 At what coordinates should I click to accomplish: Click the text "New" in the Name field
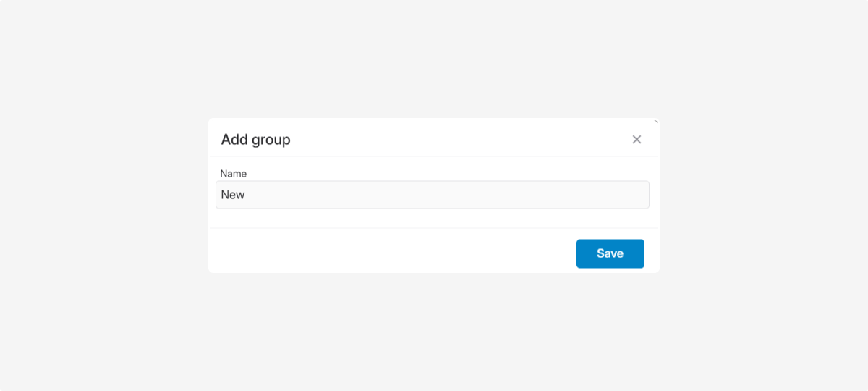click(233, 195)
